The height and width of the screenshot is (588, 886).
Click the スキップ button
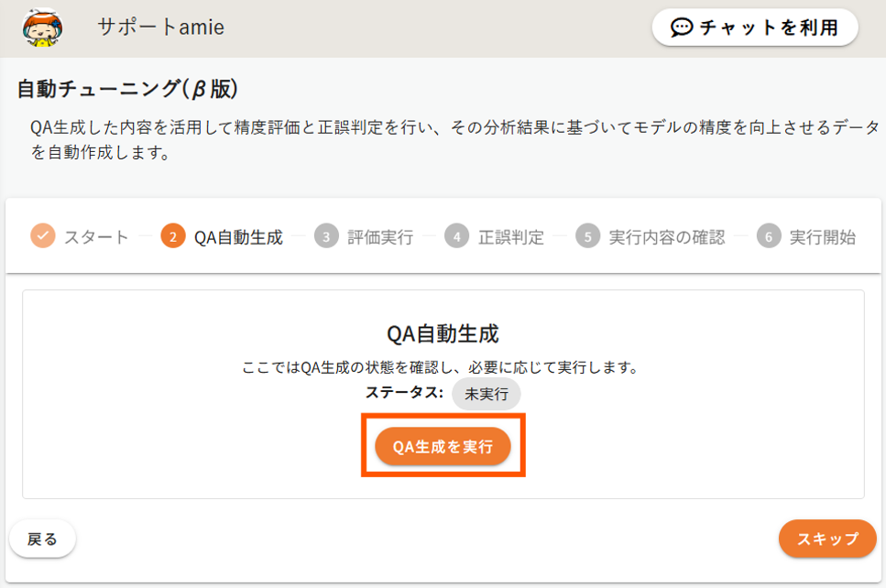(827, 539)
